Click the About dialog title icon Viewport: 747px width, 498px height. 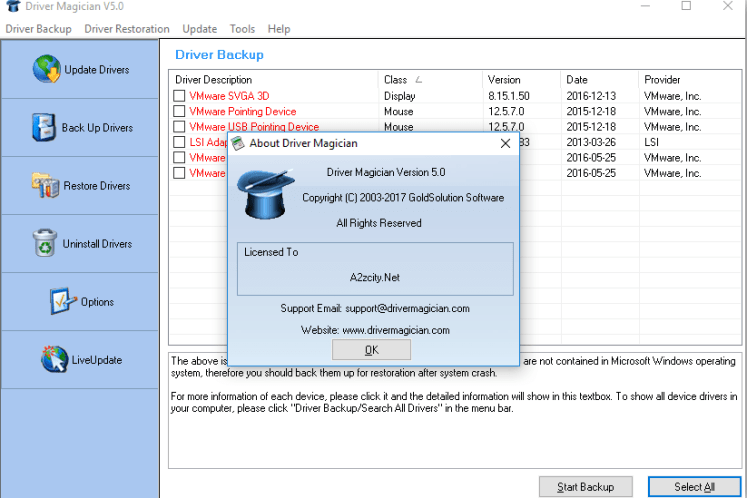coord(238,143)
